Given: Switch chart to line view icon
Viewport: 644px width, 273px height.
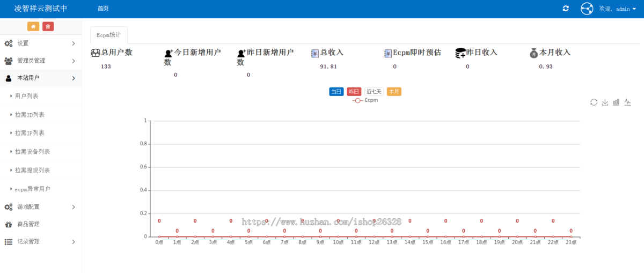Looking at the screenshot, I should (627, 102).
